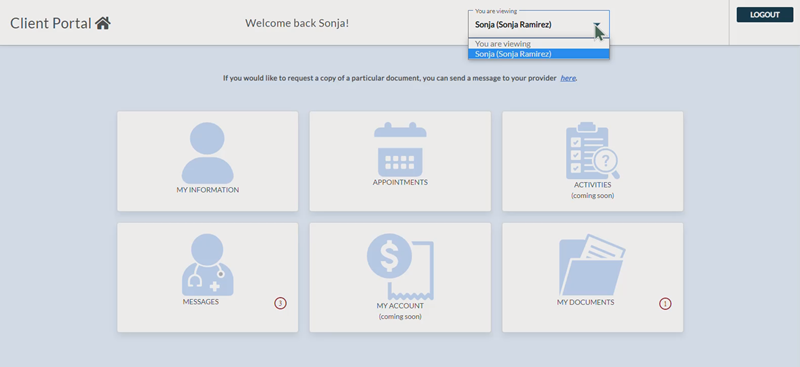Click the Client Portal title text
Screen dimensions: 800x367
point(51,23)
